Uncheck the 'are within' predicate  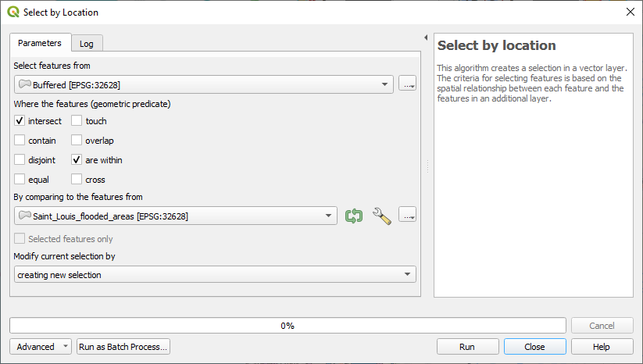(77, 160)
